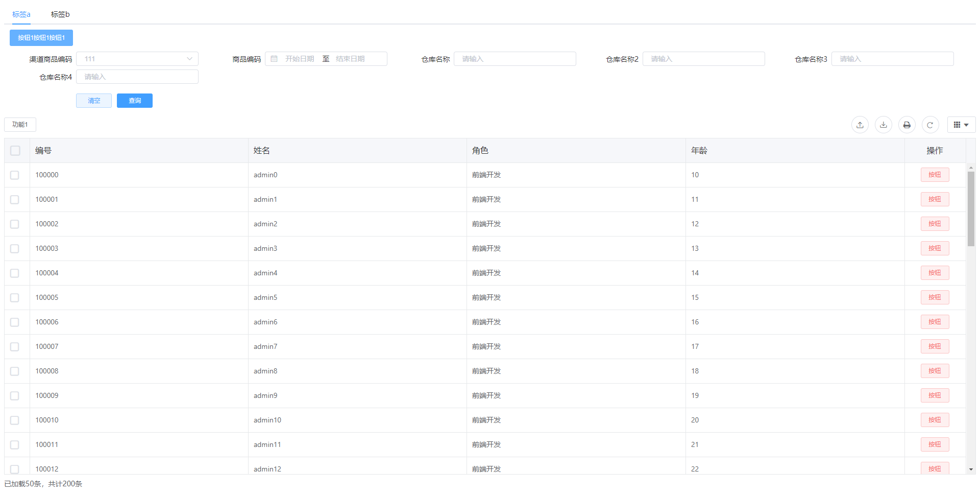Click the table's vertical scrollbar thumb

click(971, 209)
